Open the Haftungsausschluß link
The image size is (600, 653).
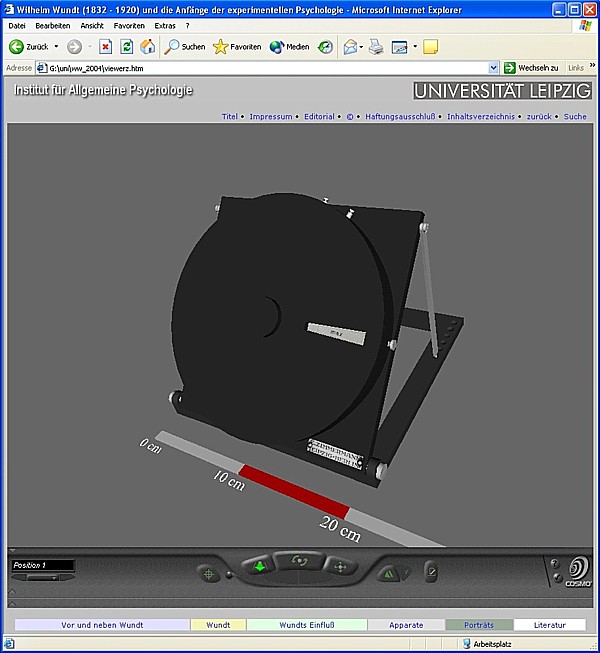coord(400,117)
